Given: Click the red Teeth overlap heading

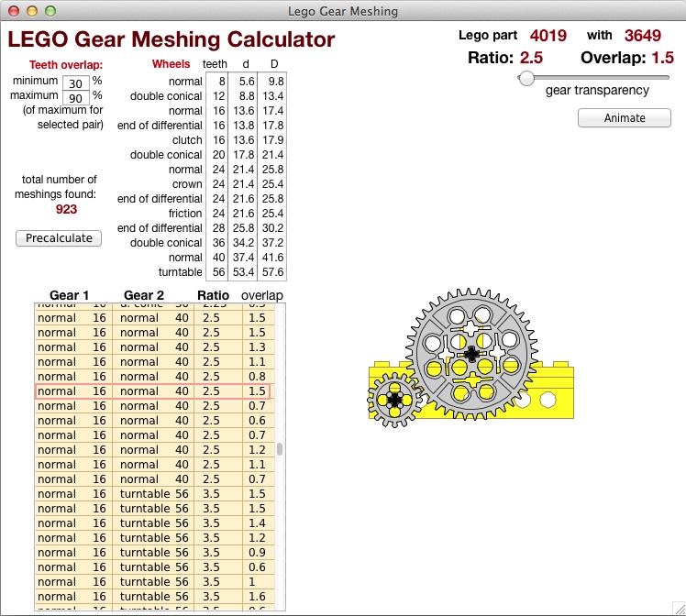Looking at the screenshot, I should [66, 65].
